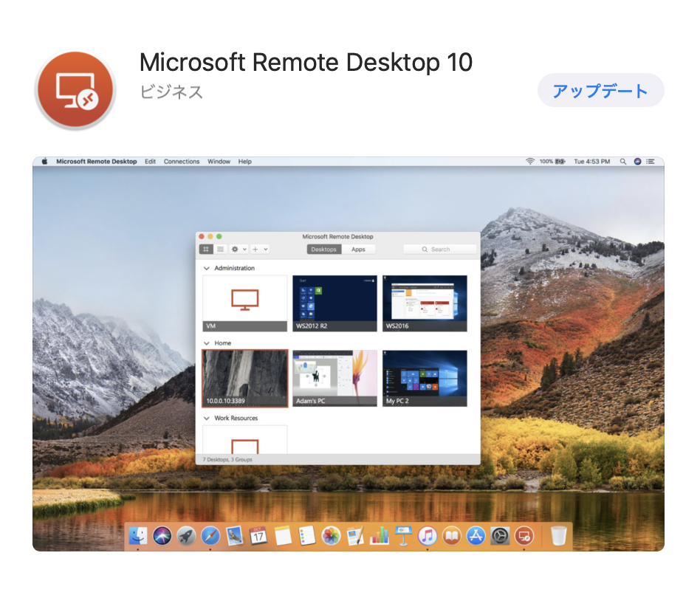Screen dimensions: 700x595
Task: Open Notes from the Dock
Action: 283,536
